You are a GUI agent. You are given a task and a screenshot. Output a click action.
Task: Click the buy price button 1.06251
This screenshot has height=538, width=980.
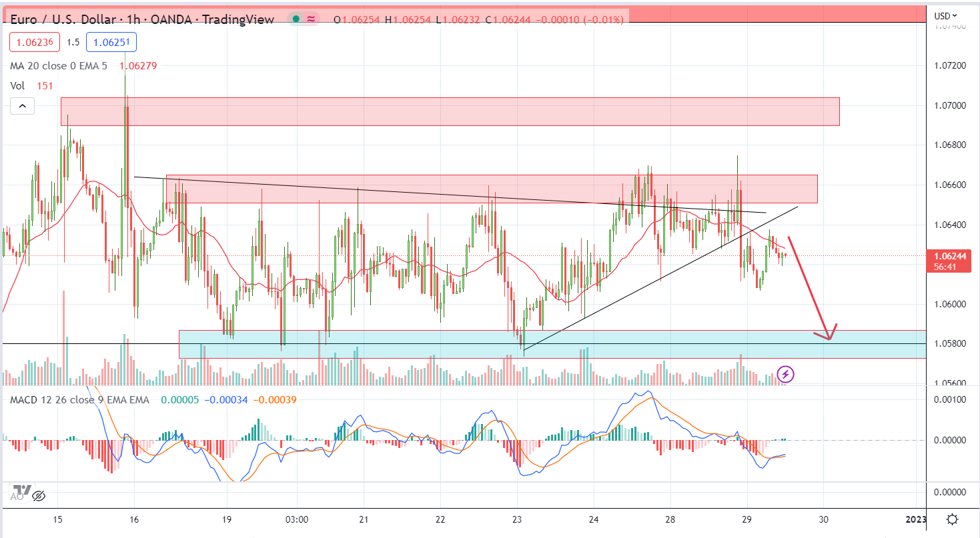(111, 42)
